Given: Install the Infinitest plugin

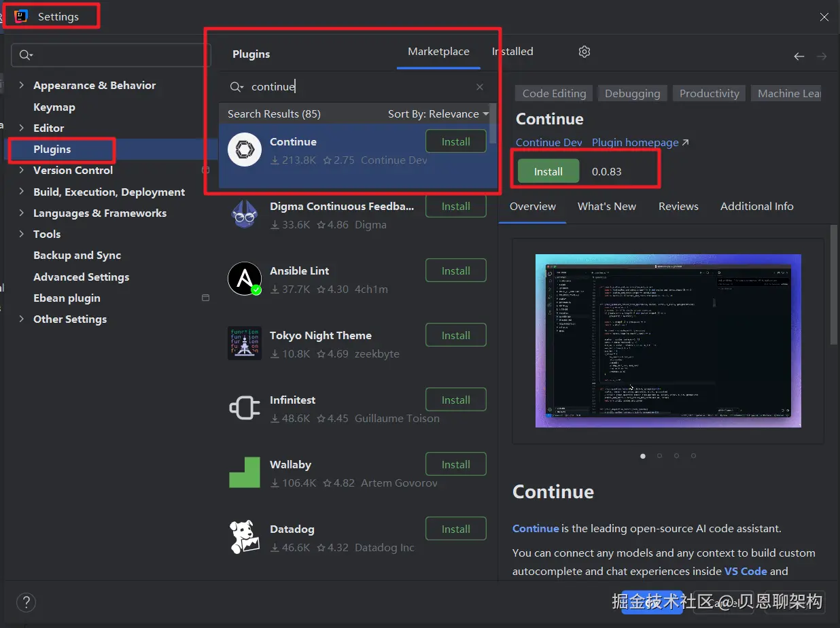Looking at the screenshot, I should point(456,400).
